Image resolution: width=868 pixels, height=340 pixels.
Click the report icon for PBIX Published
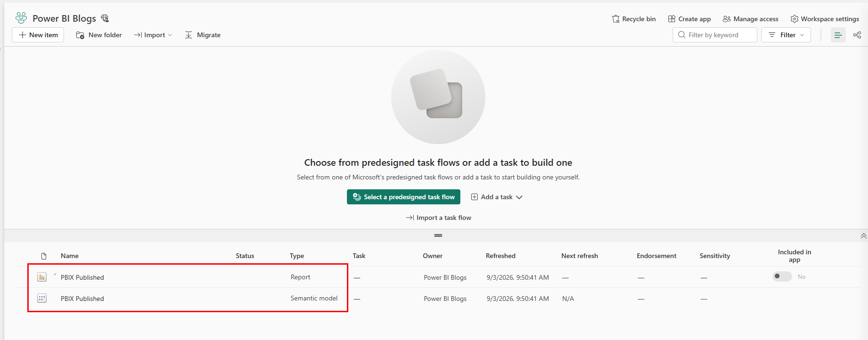click(x=42, y=277)
